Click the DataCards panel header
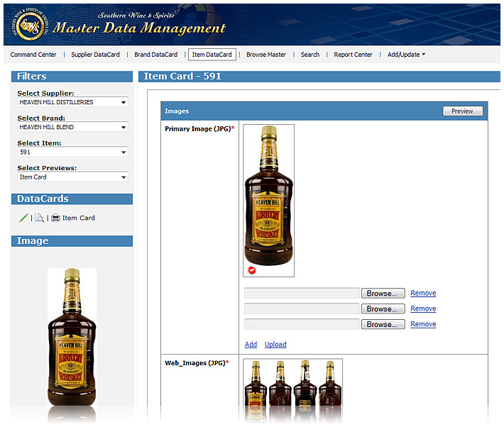504x434 pixels. pyautogui.click(x=72, y=199)
